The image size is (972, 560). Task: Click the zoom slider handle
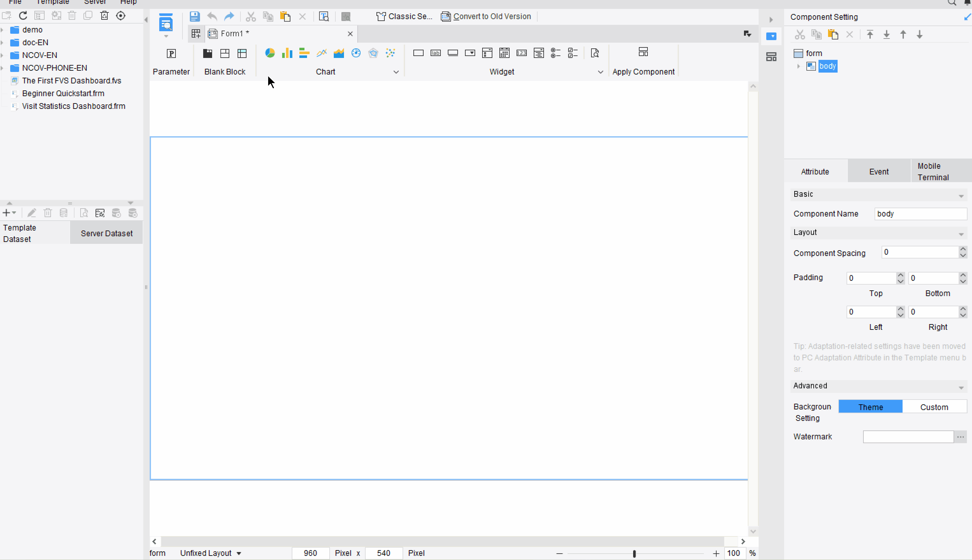[634, 553]
